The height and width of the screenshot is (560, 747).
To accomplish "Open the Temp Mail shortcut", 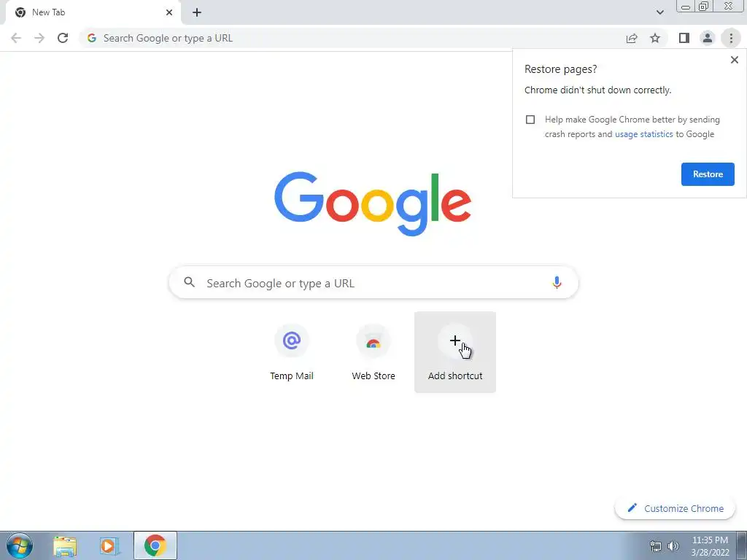I will [x=292, y=352].
